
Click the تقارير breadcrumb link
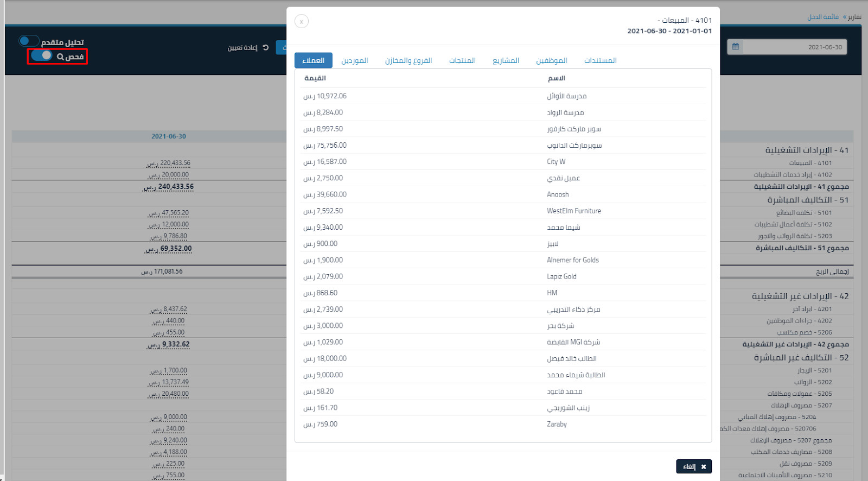[854, 17]
